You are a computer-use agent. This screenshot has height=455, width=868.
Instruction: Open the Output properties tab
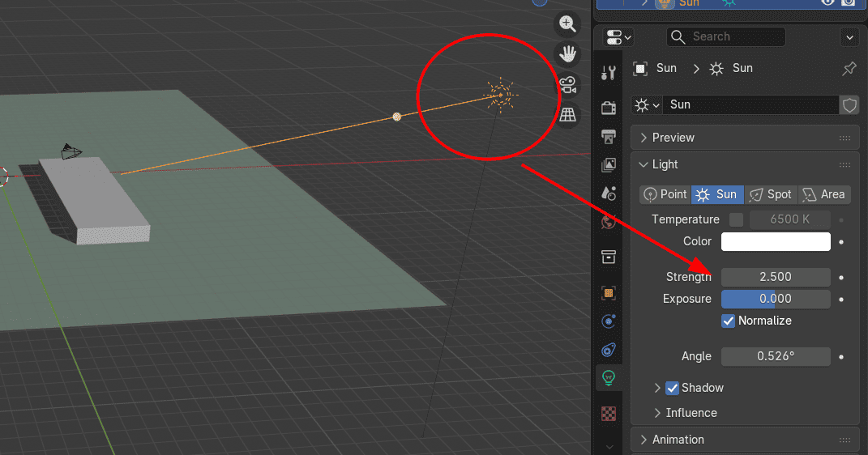pyautogui.click(x=609, y=136)
